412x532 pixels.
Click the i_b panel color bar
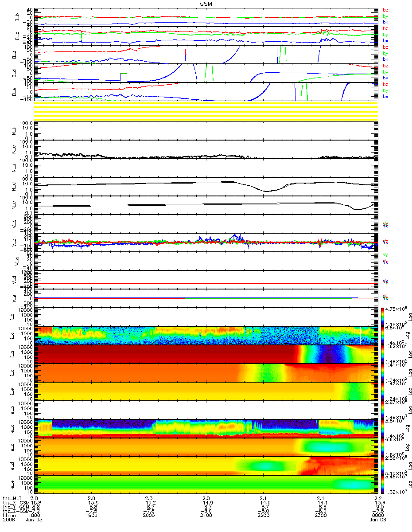(x=383, y=317)
